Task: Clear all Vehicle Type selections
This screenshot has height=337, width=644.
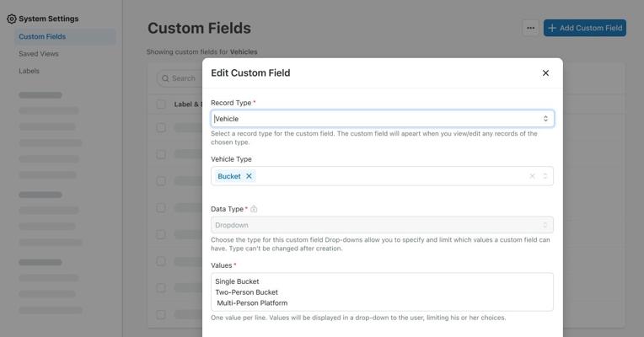Action: click(x=532, y=176)
